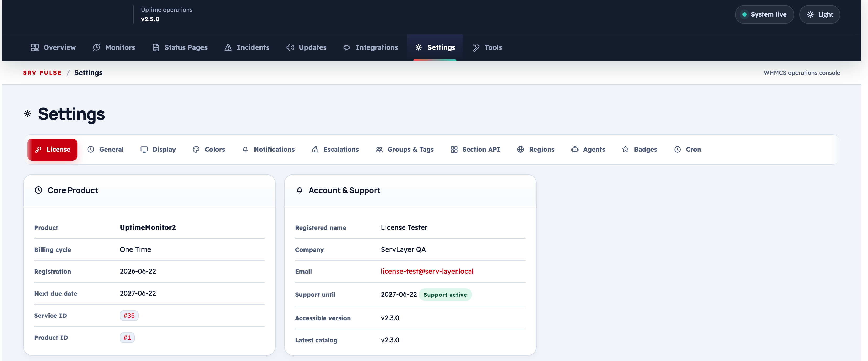Image resolution: width=868 pixels, height=361 pixels.
Task: Click the System live status pill
Action: coord(764,14)
